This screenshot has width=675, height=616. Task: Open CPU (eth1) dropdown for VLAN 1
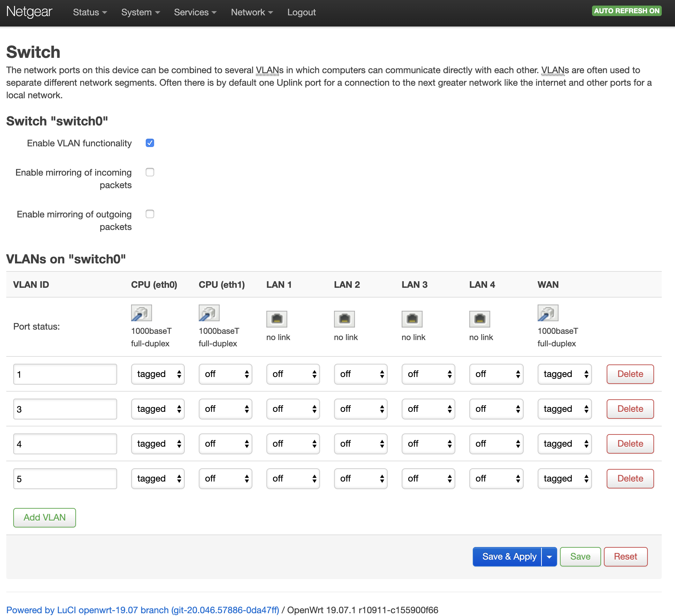(226, 374)
